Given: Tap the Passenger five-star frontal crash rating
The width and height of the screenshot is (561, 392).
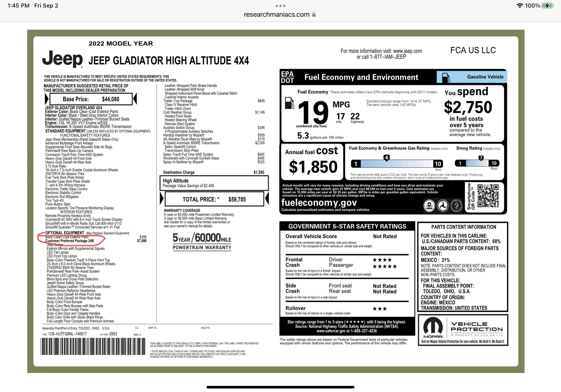Looking at the screenshot, I should [x=385, y=266].
